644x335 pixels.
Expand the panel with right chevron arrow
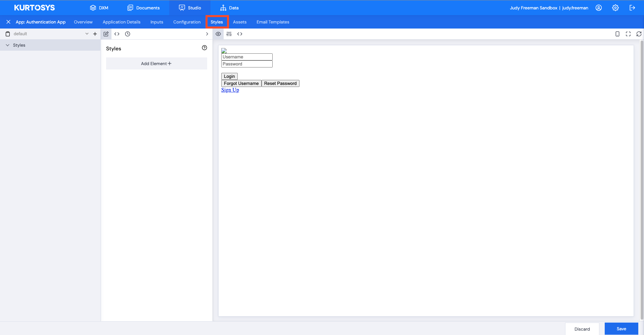207,34
